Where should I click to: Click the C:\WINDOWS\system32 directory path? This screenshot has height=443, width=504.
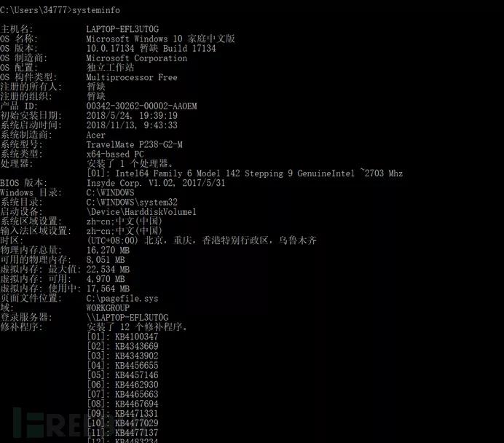point(132,203)
